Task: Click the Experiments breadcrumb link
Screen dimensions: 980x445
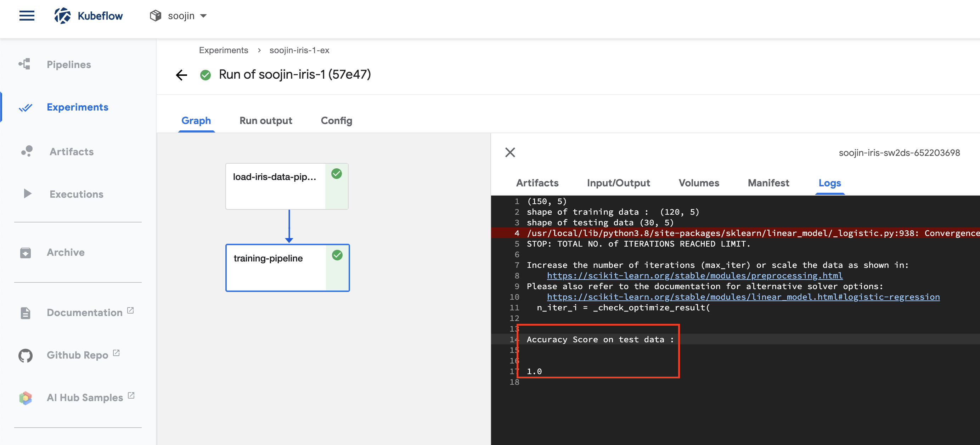Action: point(223,50)
